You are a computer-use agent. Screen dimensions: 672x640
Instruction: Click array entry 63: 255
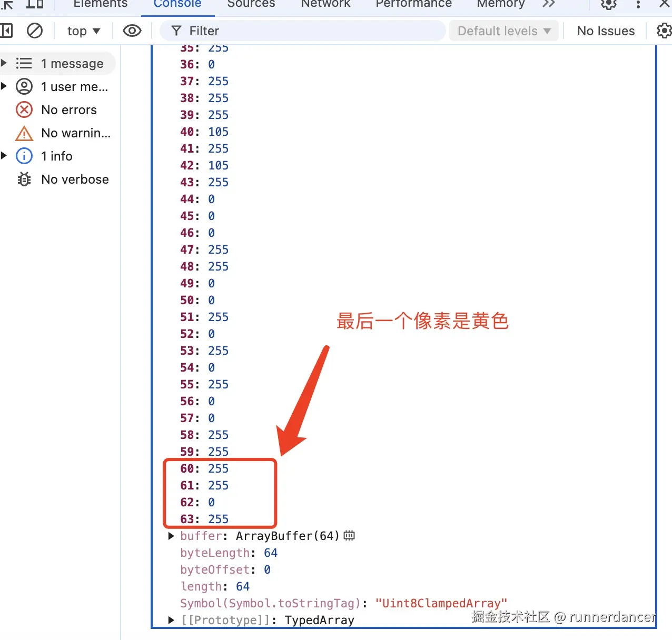click(204, 519)
